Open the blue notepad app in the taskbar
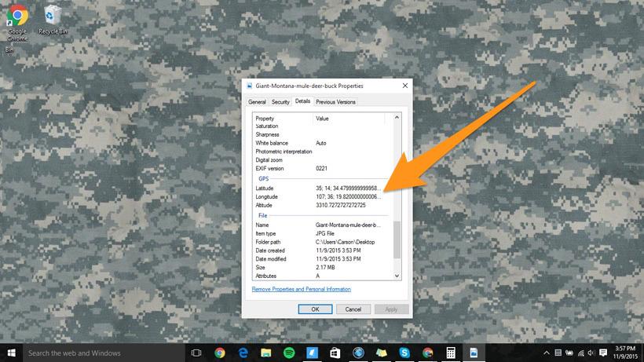Screen dimensions: 644x362 point(312,353)
